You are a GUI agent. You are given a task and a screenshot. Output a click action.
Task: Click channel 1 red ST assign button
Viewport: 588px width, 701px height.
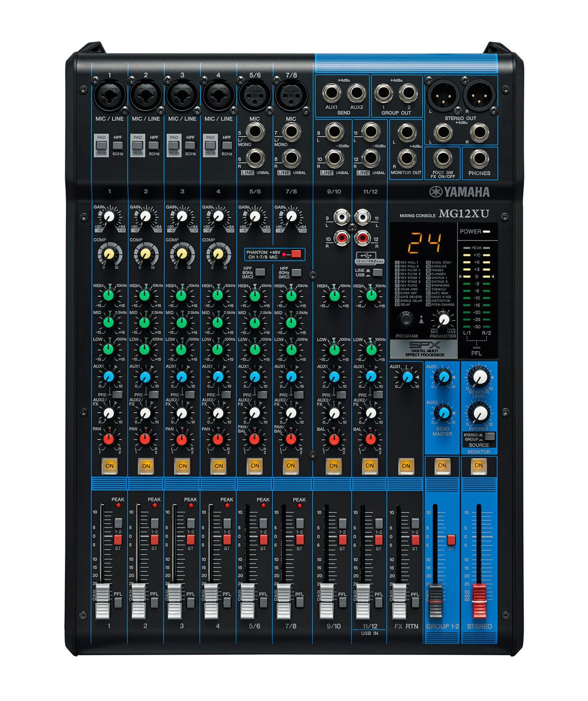pos(118,540)
